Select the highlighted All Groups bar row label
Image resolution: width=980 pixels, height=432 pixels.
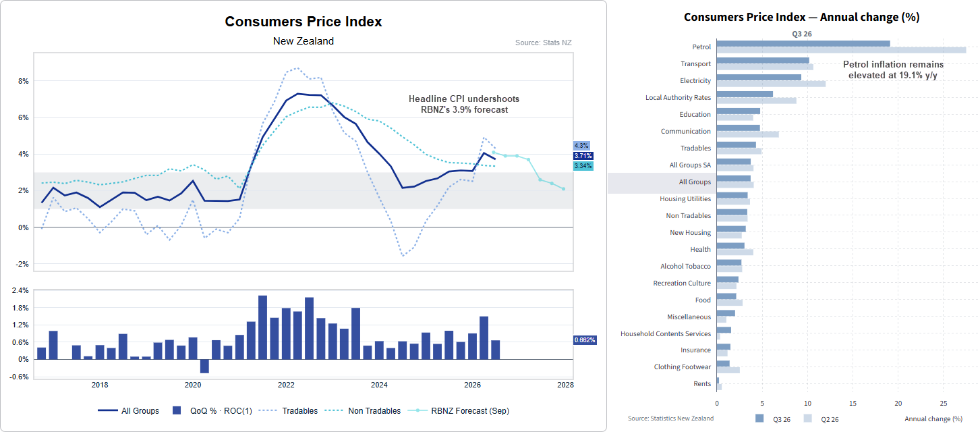(695, 182)
